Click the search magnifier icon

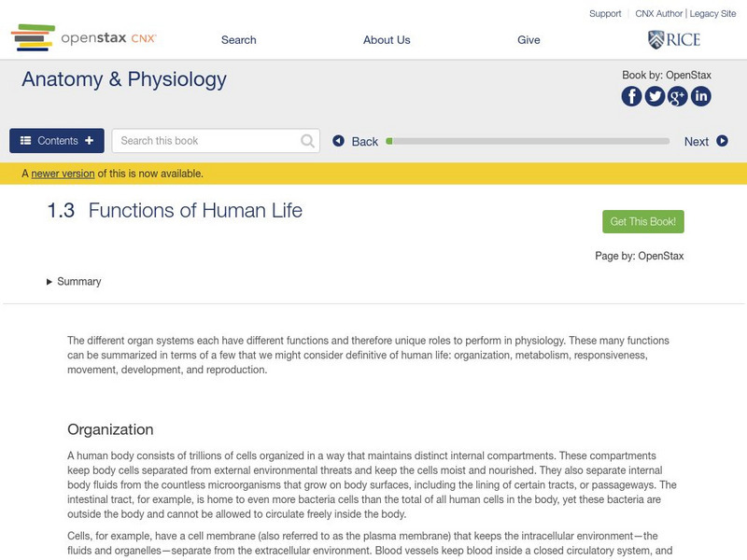[308, 141]
